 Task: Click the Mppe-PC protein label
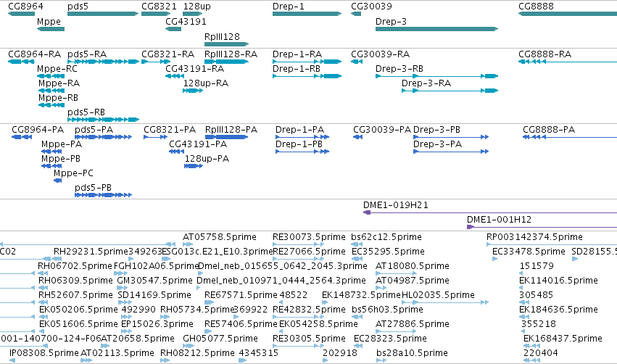tap(73, 173)
